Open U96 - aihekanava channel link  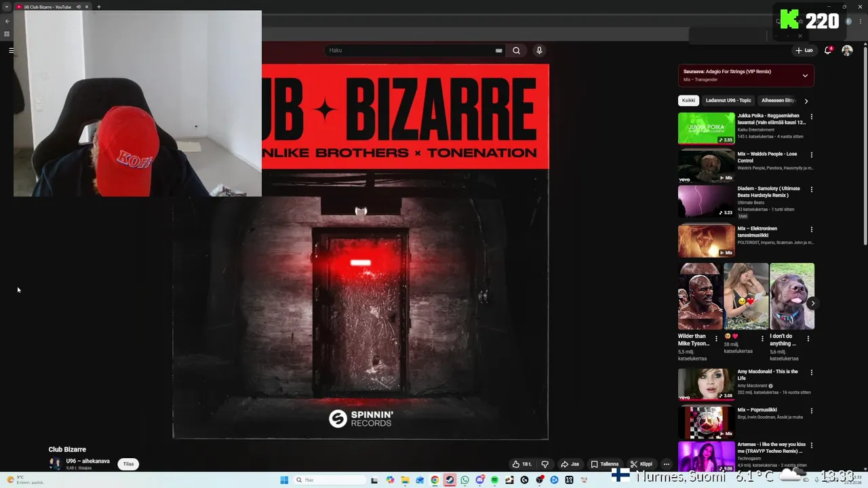pyautogui.click(x=87, y=462)
